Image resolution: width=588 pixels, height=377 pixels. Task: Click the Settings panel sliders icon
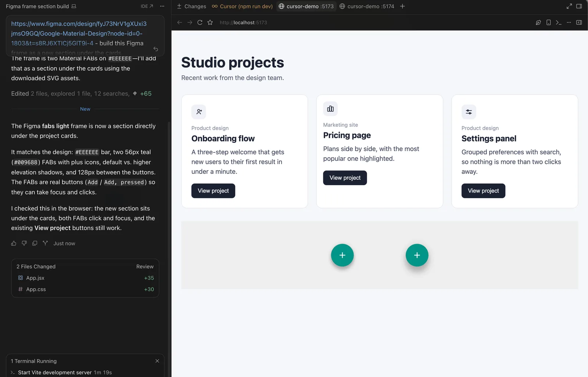pyautogui.click(x=469, y=112)
